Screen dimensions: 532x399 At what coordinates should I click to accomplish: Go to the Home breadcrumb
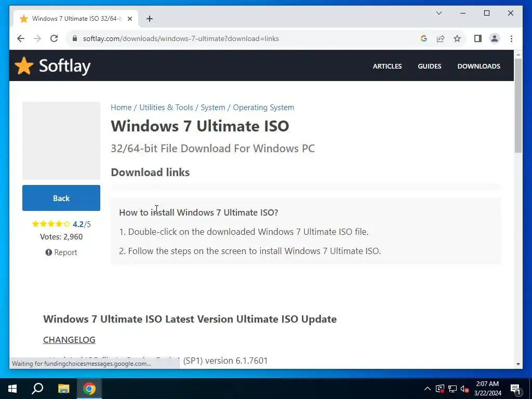[121, 108]
